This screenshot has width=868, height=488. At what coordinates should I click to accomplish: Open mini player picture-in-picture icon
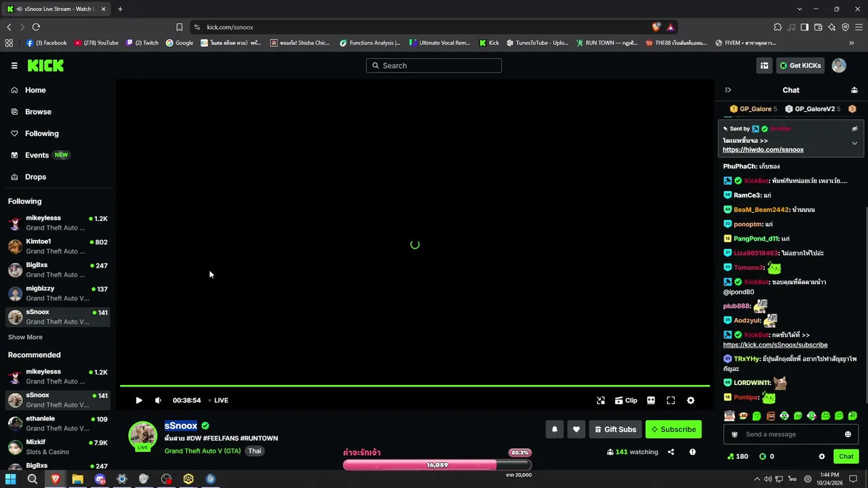pyautogui.click(x=601, y=401)
